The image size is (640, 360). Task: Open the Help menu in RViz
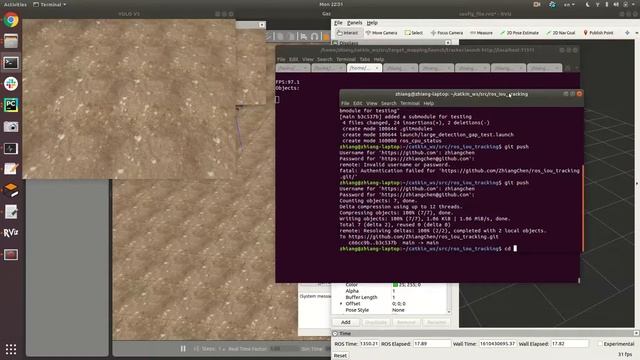[372, 23]
